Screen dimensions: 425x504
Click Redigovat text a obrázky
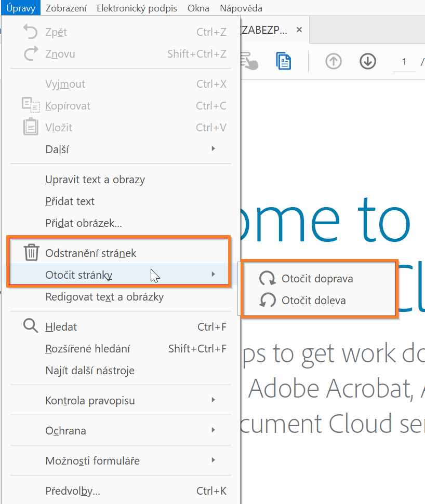point(104,297)
